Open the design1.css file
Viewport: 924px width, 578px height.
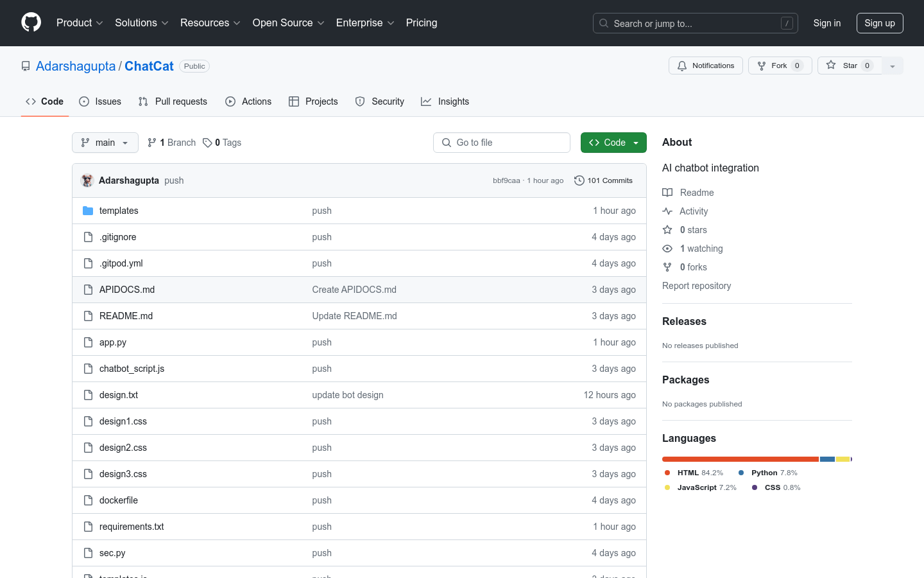pyautogui.click(x=123, y=421)
